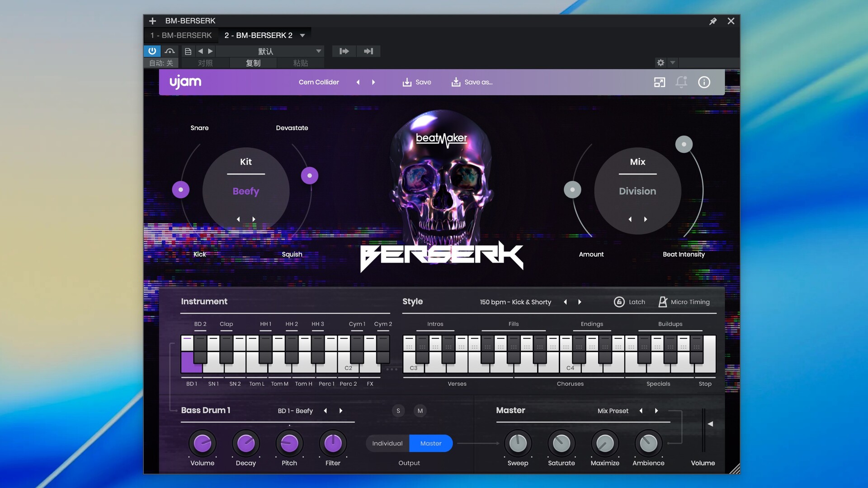This screenshot has height=488, width=868.
Task: Click the 复制 copy button
Action: tap(253, 63)
